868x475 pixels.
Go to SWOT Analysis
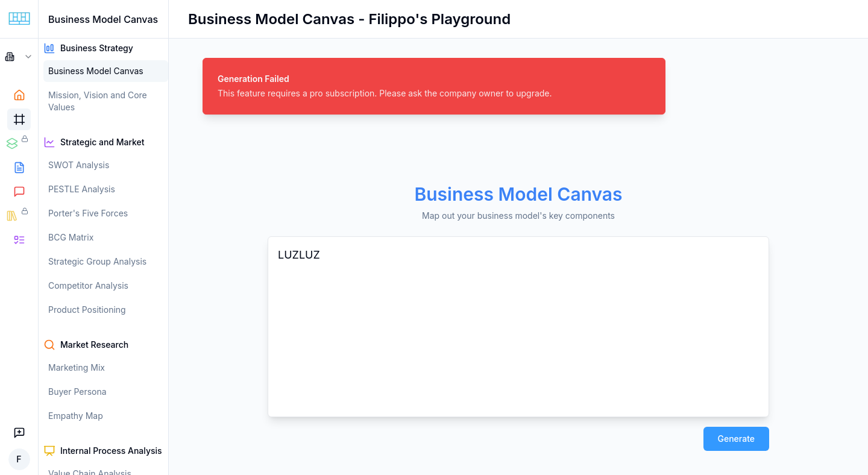pyautogui.click(x=79, y=165)
